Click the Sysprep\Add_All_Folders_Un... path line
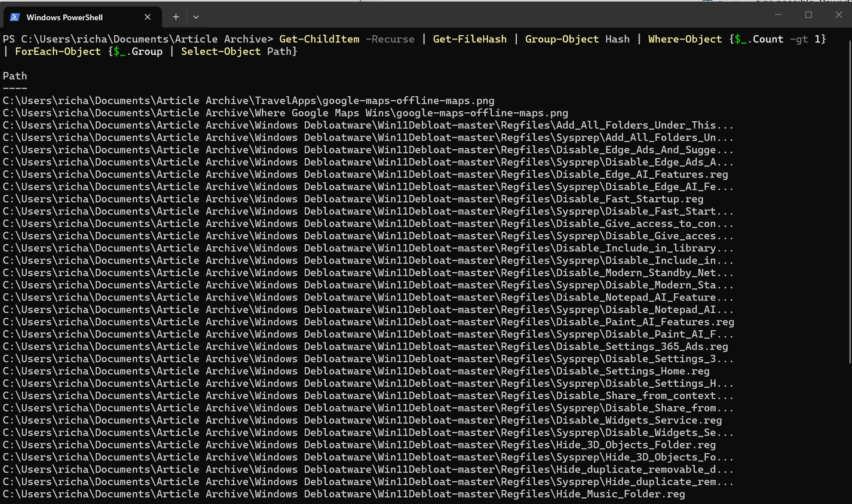 pos(368,137)
